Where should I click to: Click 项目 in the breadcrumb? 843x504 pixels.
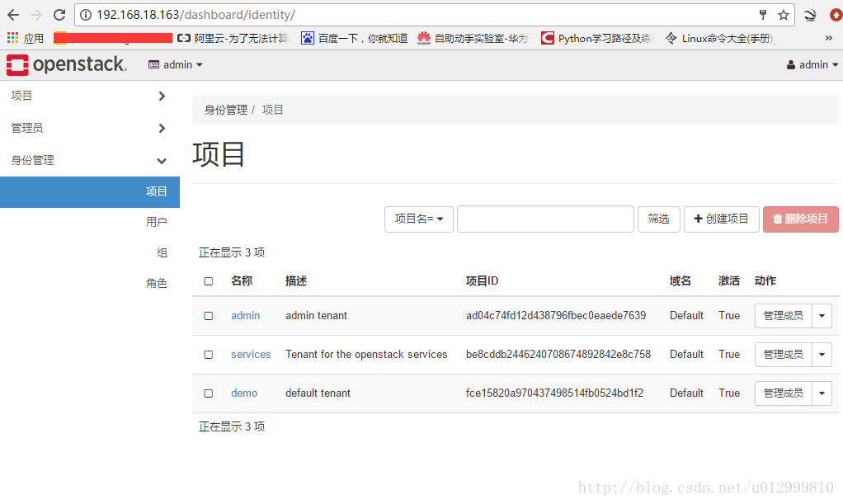point(272,110)
